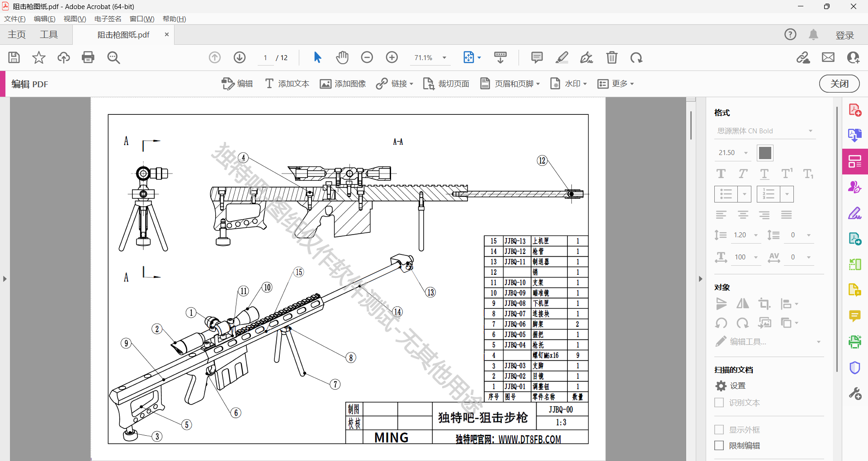The width and height of the screenshot is (868, 461).
Task: Click the page number input field
Action: click(x=265, y=57)
